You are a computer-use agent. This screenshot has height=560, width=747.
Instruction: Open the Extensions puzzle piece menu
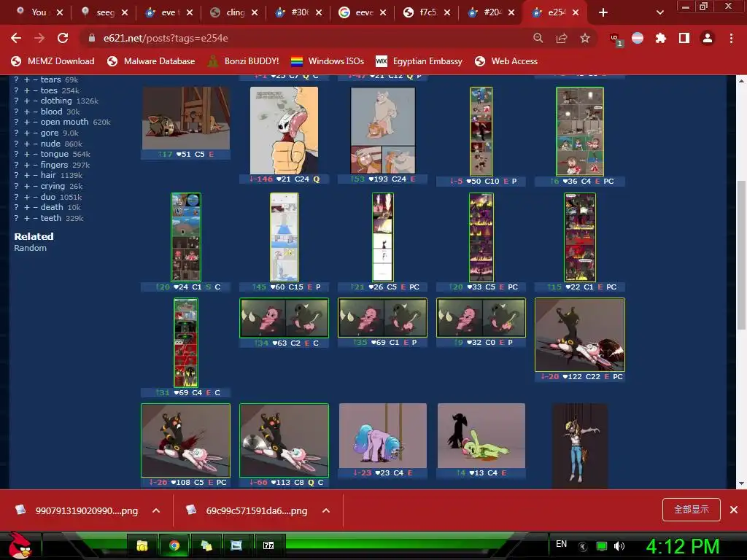660,38
